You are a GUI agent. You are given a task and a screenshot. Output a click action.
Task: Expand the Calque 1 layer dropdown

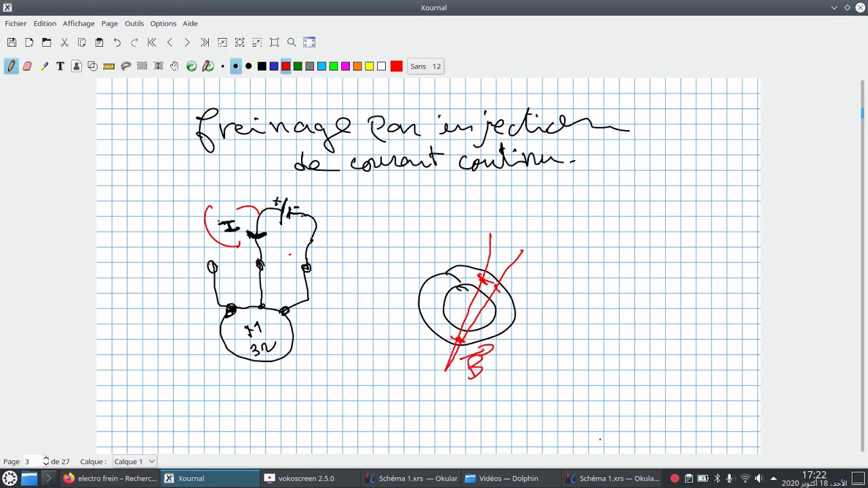click(x=134, y=462)
